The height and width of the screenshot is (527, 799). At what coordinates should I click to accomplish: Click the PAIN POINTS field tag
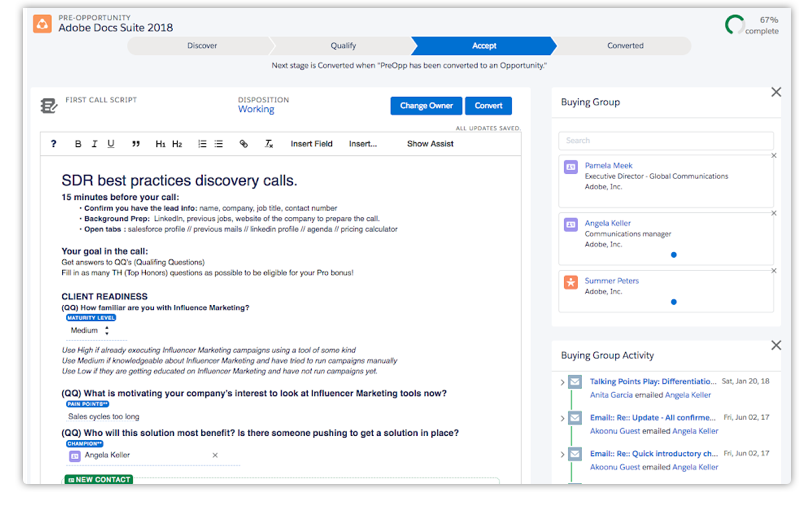point(87,404)
